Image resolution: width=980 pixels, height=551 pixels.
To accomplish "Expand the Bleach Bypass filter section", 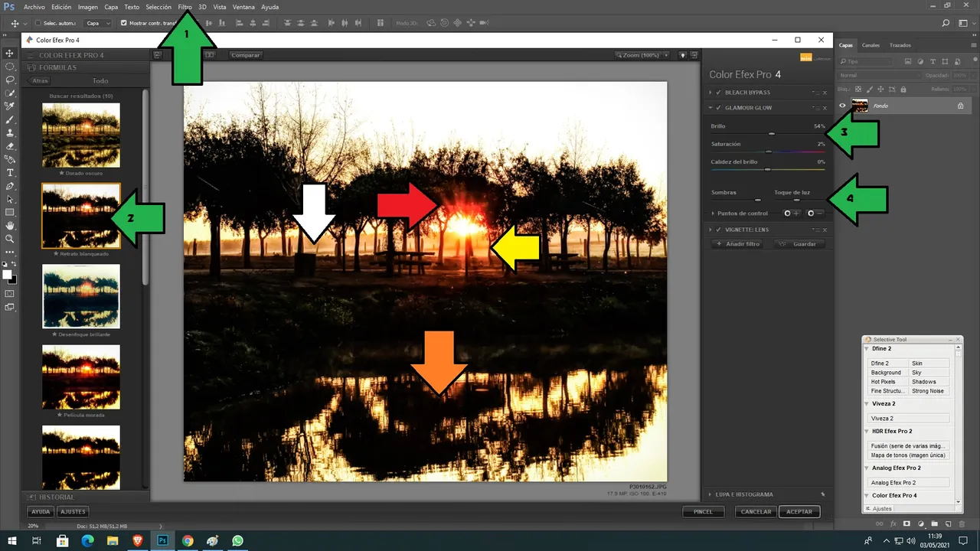I will pos(710,93).
